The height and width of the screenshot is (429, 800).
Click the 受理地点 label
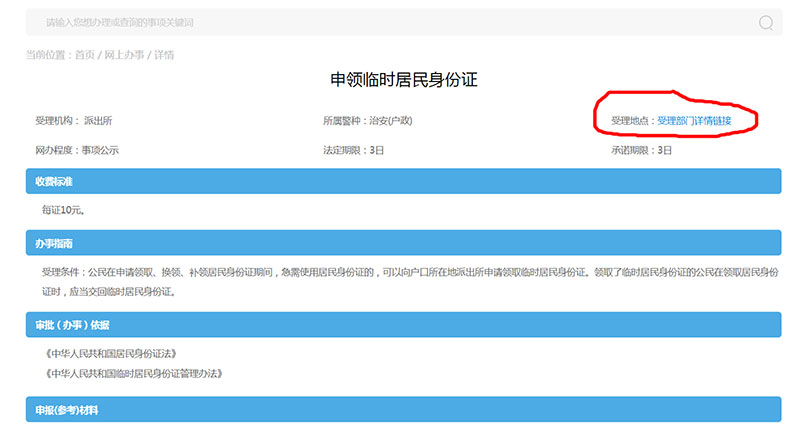pyautogui.click(x=633, y=121)
